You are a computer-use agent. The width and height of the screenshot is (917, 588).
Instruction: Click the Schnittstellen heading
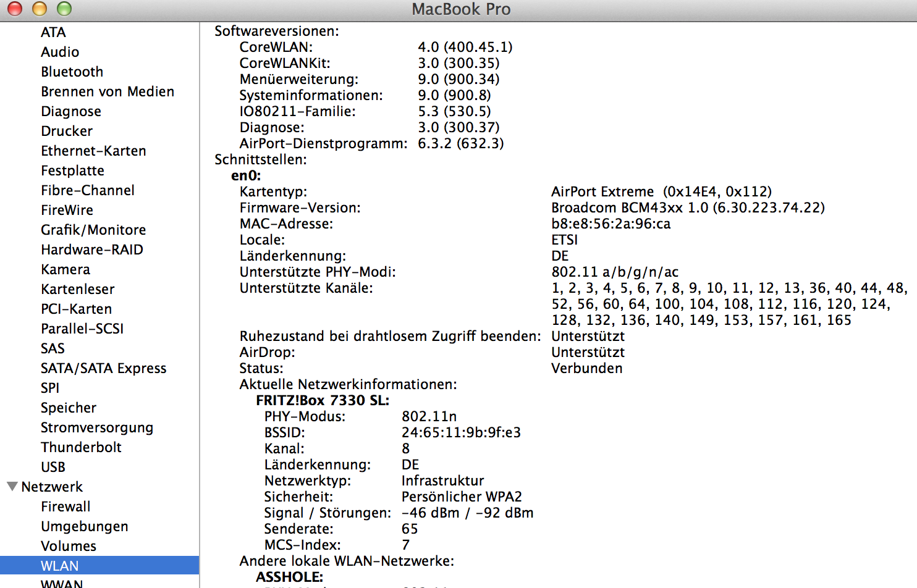click(x=261, y=159)
